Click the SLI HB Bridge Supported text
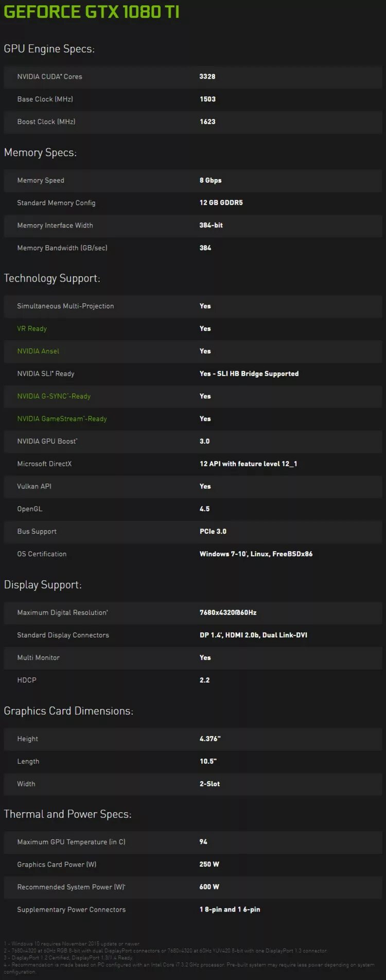386x980 pixels. tap(258, 374)
